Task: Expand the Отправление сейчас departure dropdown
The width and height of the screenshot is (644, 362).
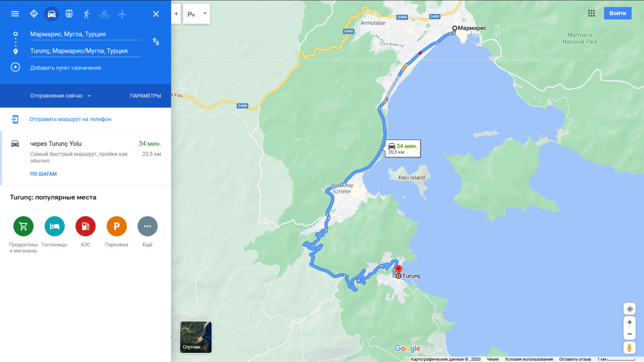Action: click(x=61, y=96)
